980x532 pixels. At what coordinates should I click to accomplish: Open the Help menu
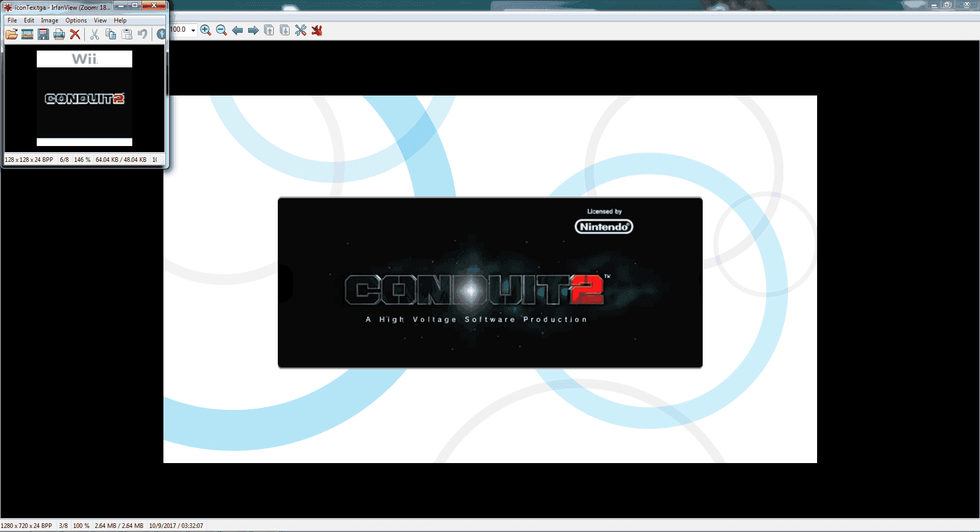[x=120, y=20]
